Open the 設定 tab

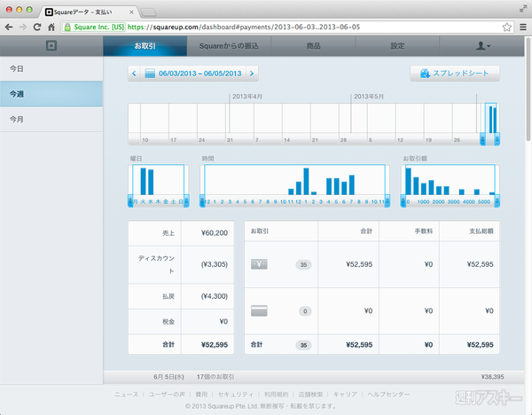pos(397,45)
